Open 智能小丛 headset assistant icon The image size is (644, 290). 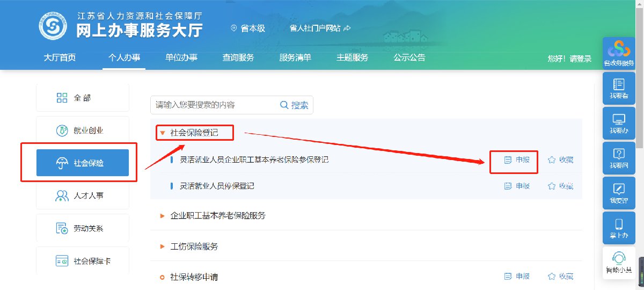[x=619, y=257]
